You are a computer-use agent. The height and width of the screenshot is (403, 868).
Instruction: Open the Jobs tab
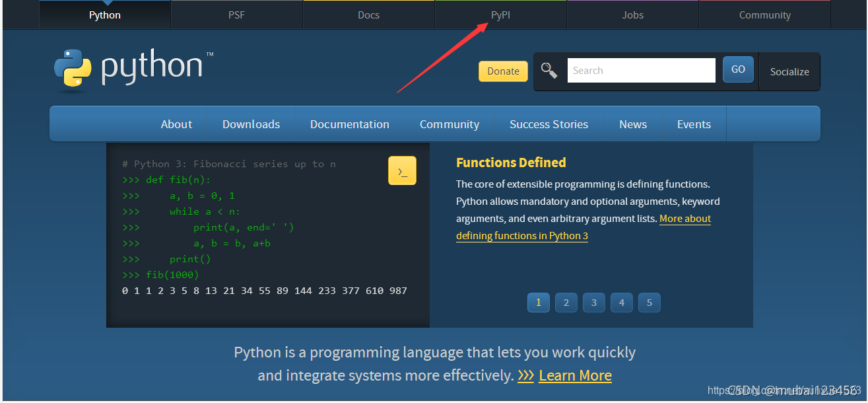[x=632, y=14]
